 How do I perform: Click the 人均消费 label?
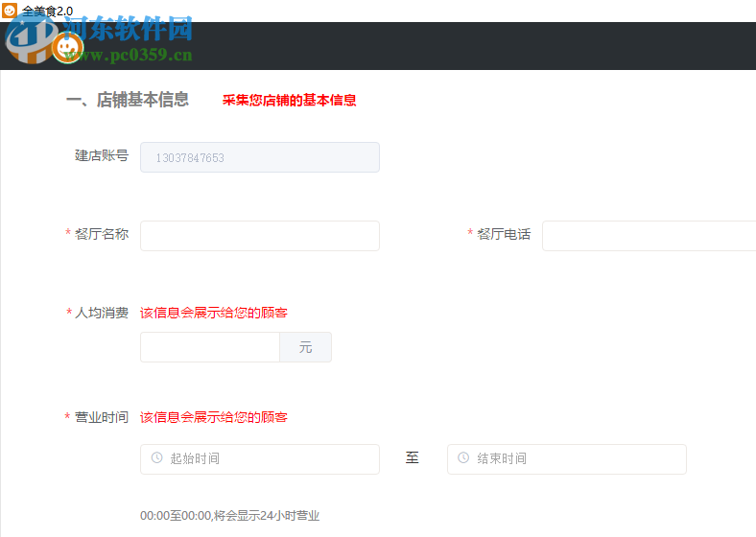click(x=102, y=313)
